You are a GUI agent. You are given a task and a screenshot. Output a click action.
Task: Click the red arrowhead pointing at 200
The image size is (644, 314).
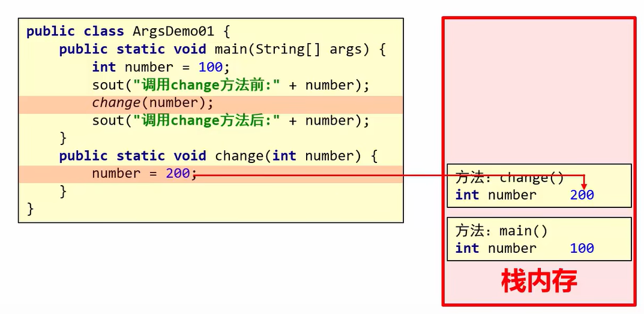point(583,186)
